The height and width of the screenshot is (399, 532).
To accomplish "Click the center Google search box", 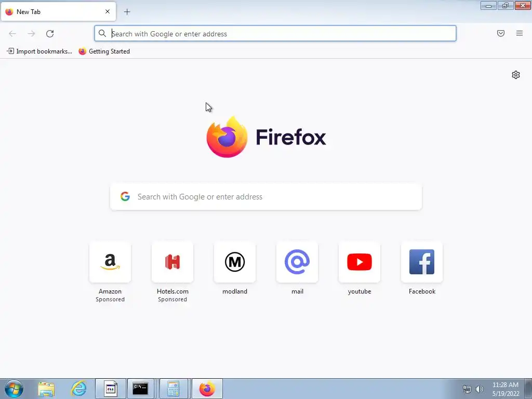I will point(266,197).
